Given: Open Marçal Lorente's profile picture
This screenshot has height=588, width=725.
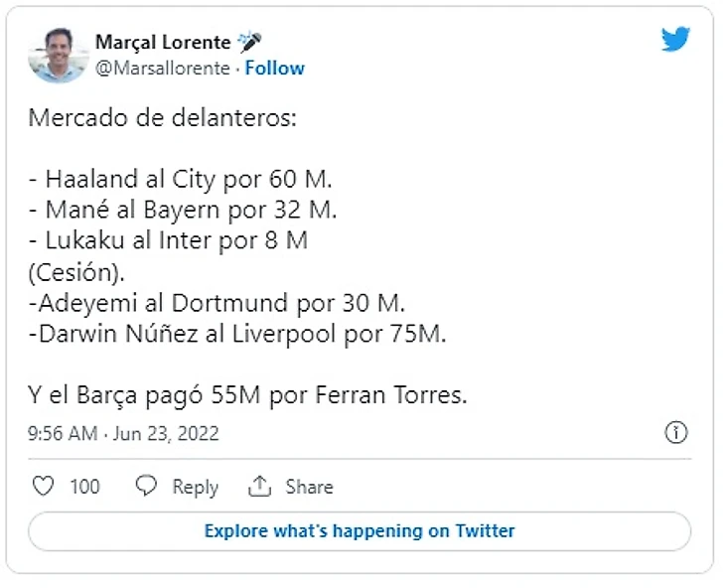Looking at the screenshot, I should 58,54.
